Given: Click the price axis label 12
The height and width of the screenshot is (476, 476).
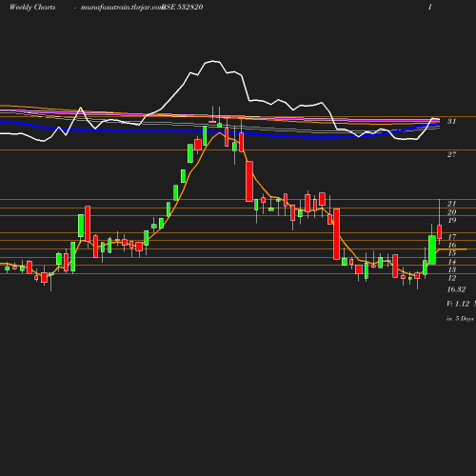Looking at the screenshot, I should click(x=452, y=278).
